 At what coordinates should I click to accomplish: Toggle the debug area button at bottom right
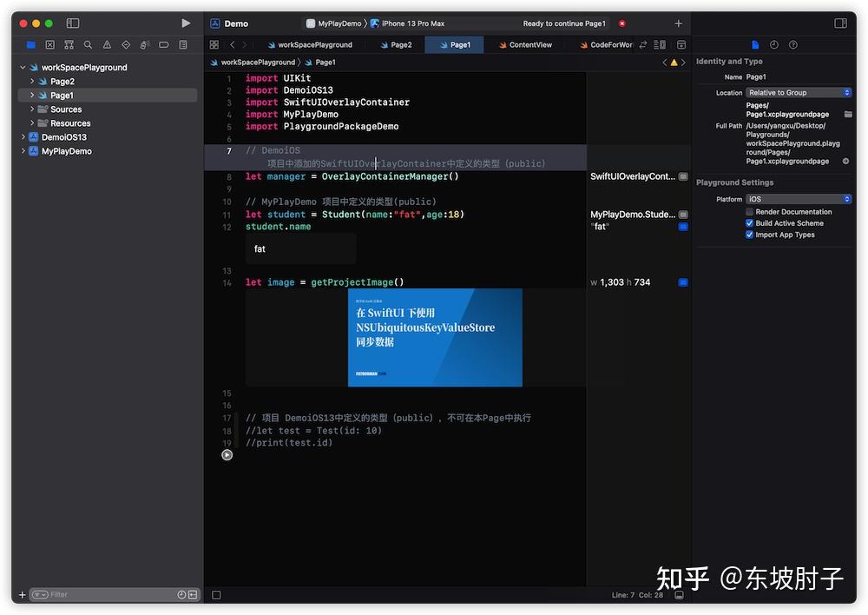[680, 595]
